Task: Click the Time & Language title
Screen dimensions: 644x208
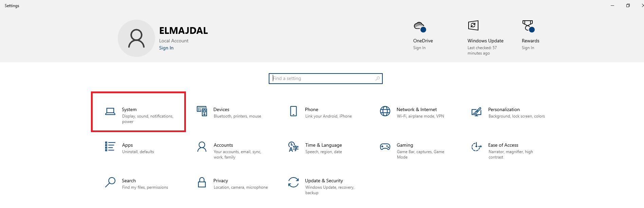Action: coord(323,145)
